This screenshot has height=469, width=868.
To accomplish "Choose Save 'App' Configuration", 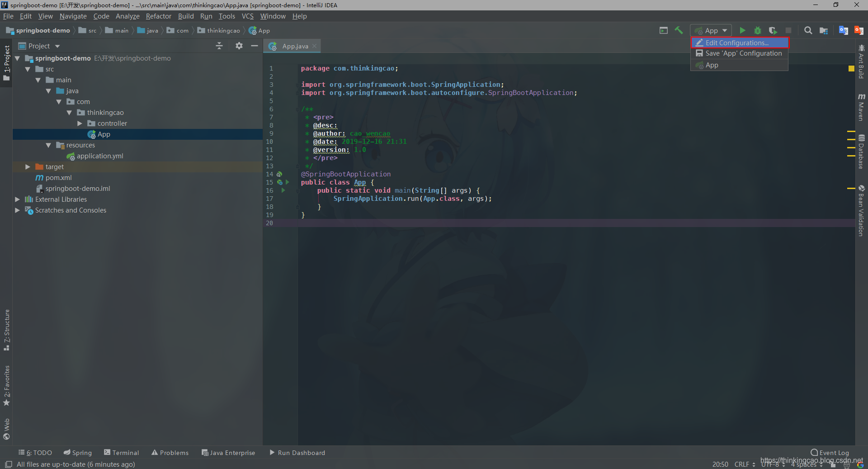I will [740, 53].
